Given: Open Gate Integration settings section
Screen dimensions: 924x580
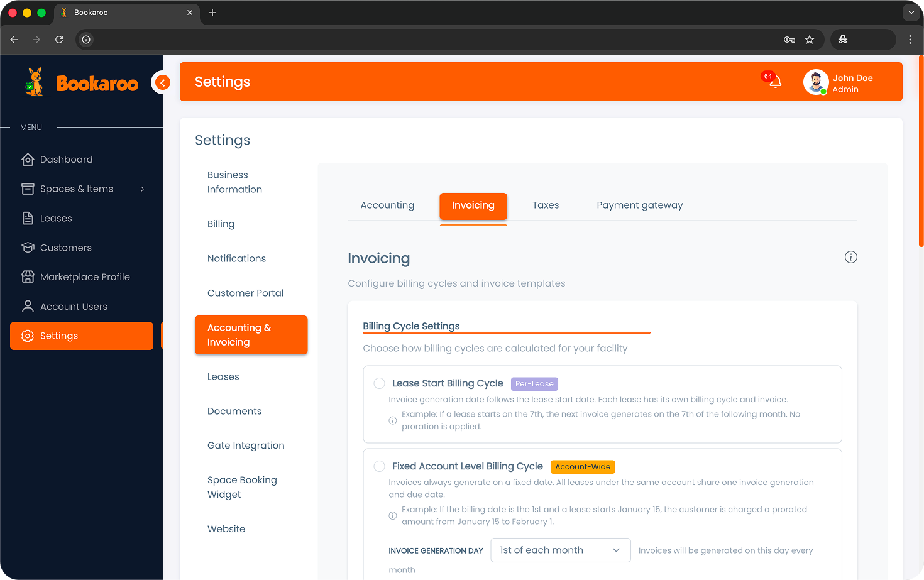Looking at the screenshot, I should (246, 446).
